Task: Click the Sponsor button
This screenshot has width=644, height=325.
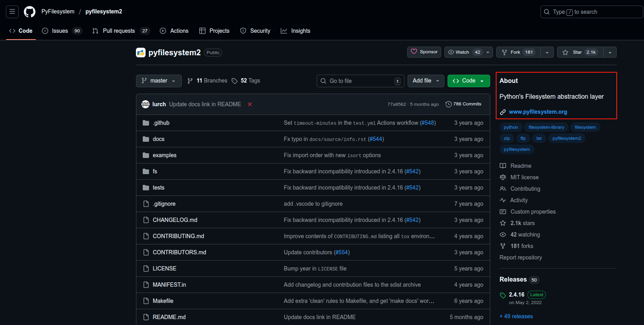Action: 424,52
